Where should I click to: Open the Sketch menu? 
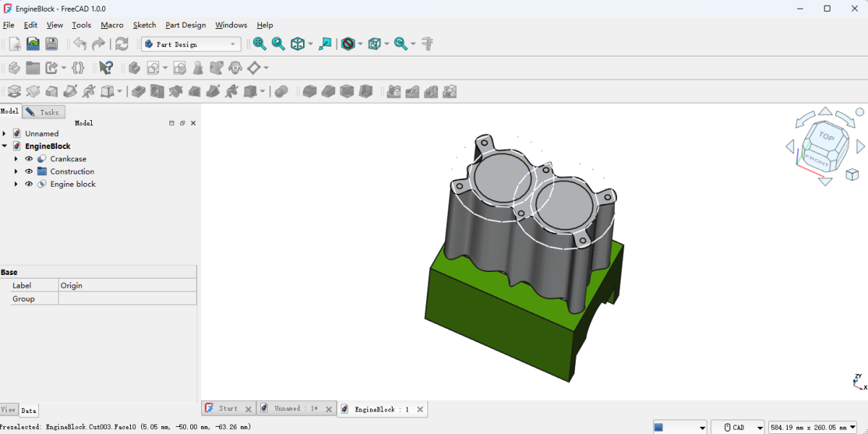tap(144, 25)
